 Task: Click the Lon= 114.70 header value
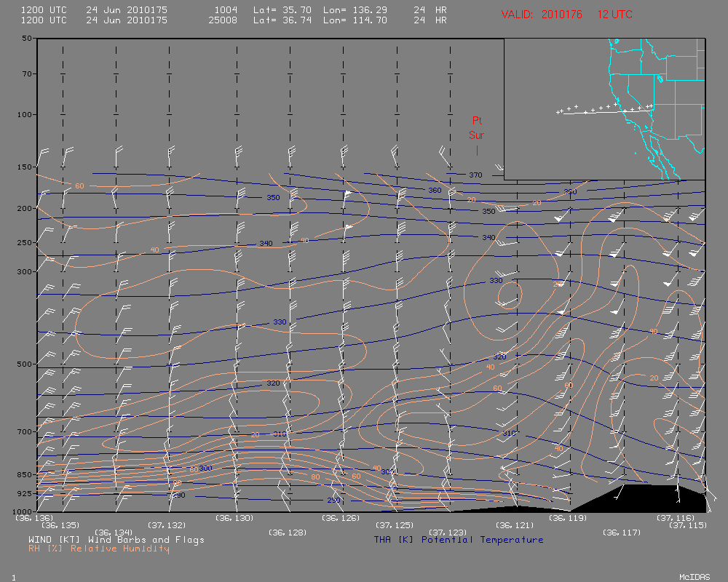click(x=355, y=20)
